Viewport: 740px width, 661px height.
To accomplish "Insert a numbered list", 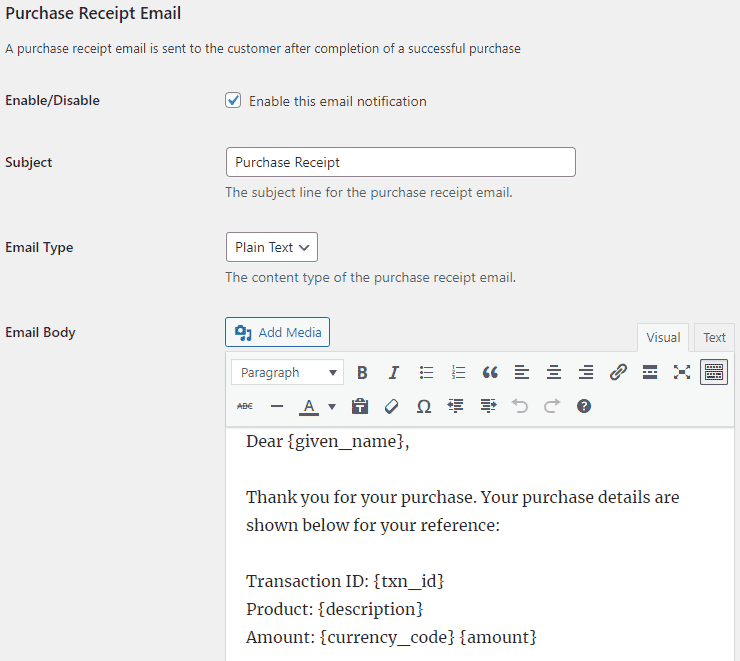I will pyautogui.click(x=458, y=373).
